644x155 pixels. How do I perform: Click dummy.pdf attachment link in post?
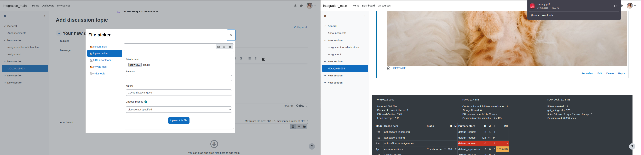(x=399, y=68)
